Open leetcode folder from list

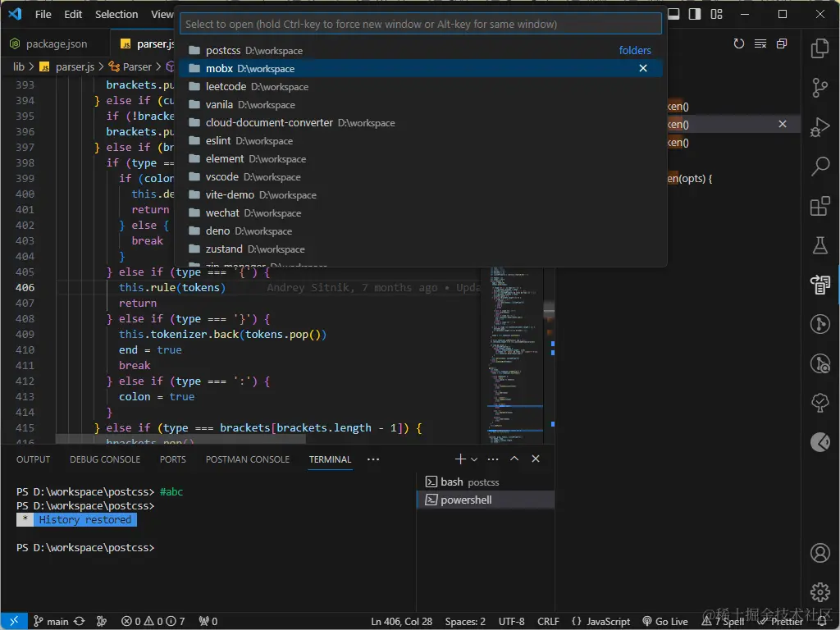(421, 86)
